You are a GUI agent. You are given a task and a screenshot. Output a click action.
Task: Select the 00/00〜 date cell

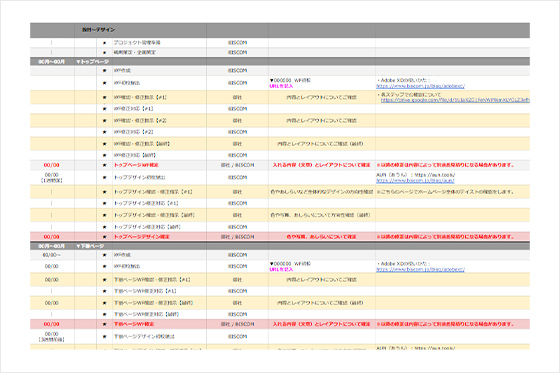(52, 255)
